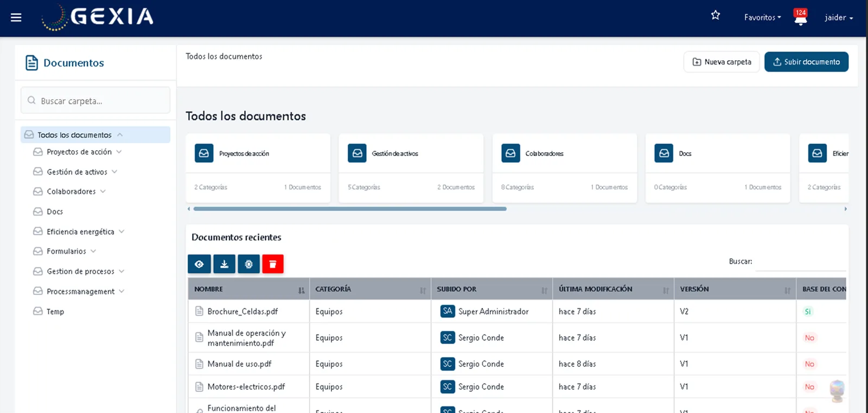Expand the Proyectos de acción folder chevron

tap(119, 152)
